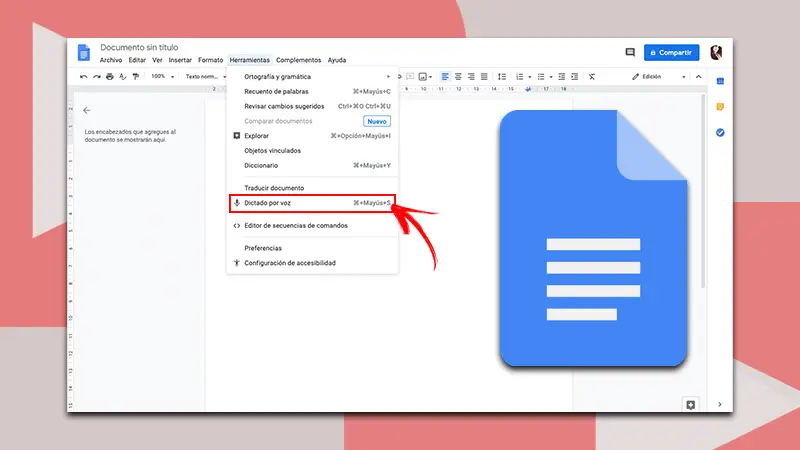Click the Google Docs home logo

84,53
